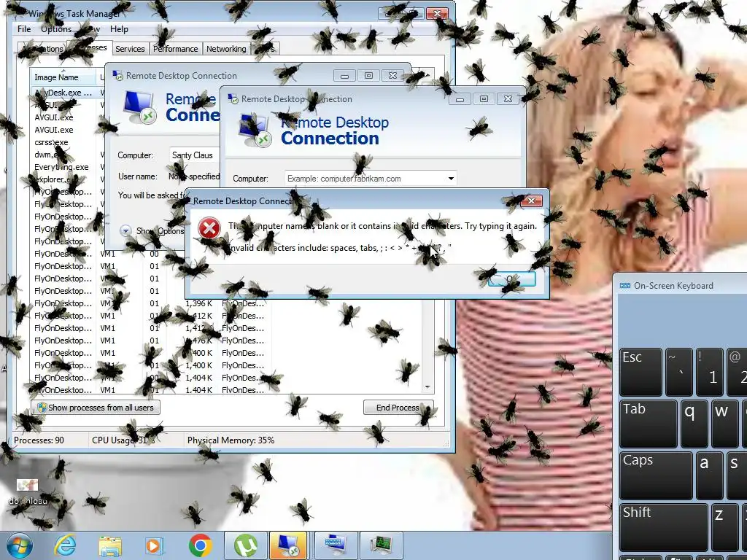Click front Remote Desktop Connection computer logo

(x=255, y=130)
